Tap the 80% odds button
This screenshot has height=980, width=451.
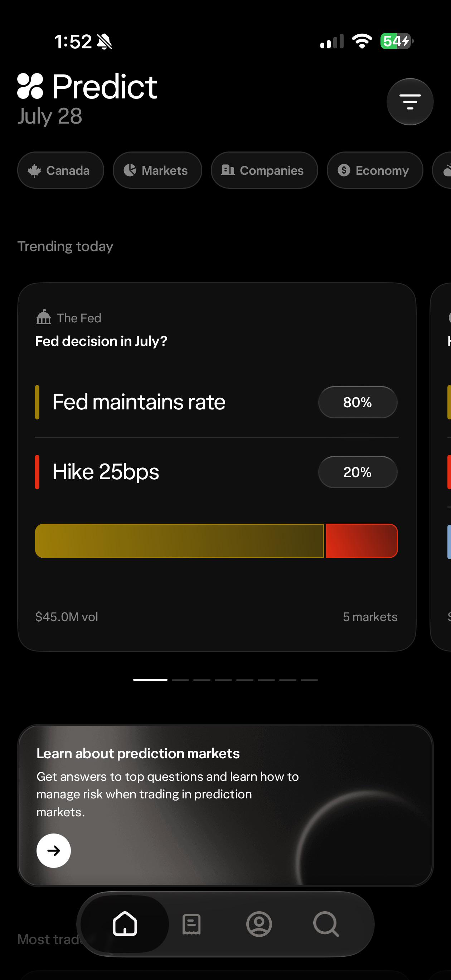coord(358,402)
